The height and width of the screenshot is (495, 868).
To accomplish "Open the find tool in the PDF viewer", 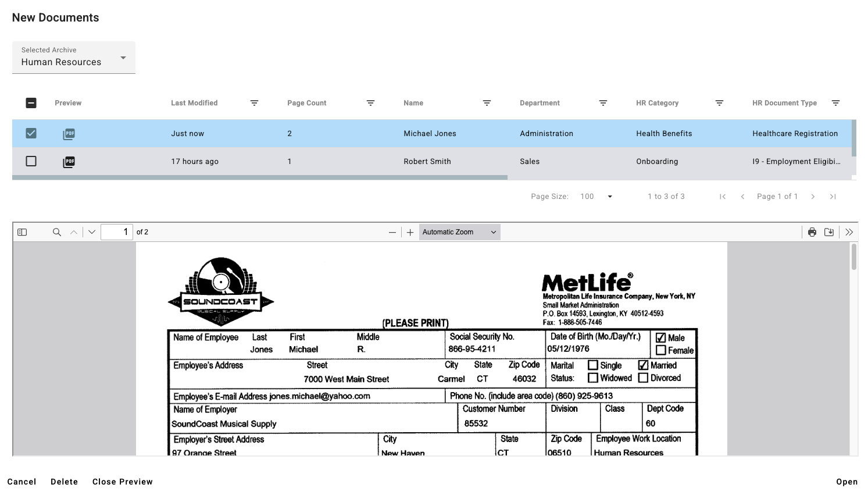I will [x=56, y=232].
